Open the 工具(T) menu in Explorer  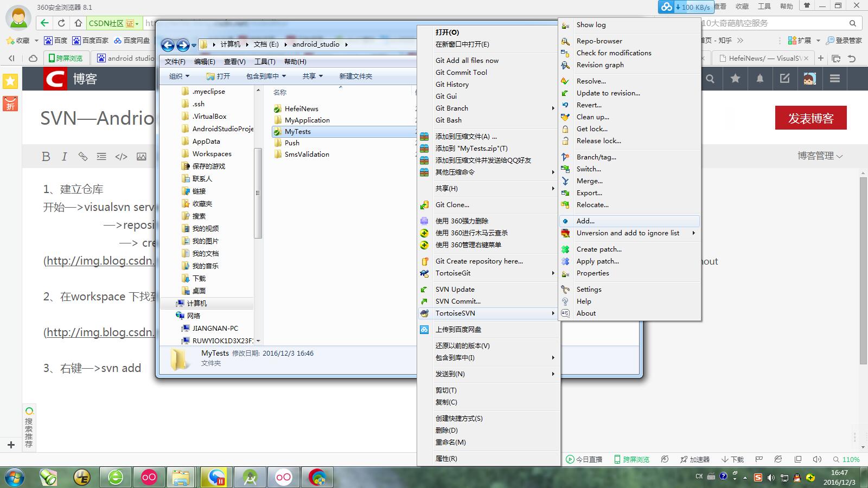coord(265,62)
